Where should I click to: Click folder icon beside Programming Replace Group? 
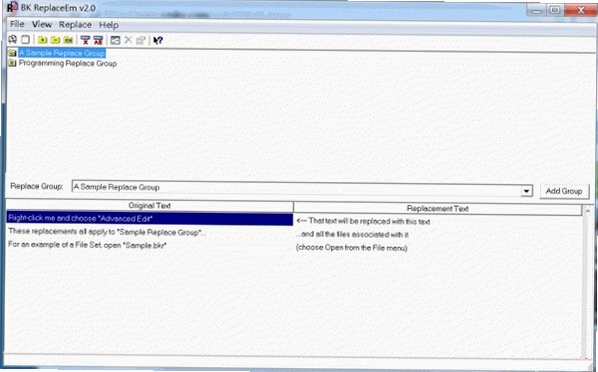coord(13,63)
